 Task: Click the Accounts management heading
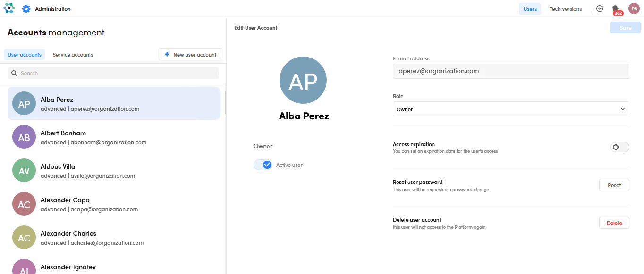click(x=56, y=33)
